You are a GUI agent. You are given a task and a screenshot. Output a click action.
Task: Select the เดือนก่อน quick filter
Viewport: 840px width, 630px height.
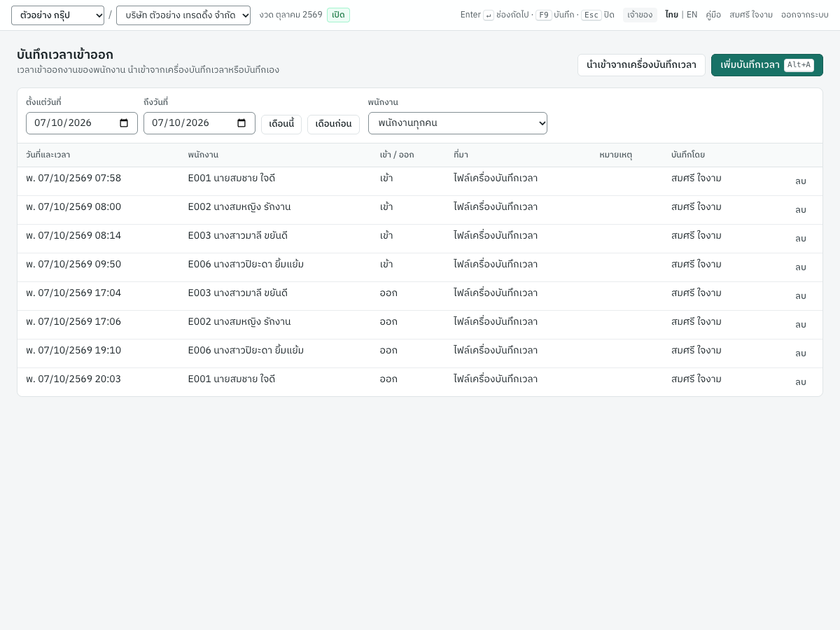click(333, 125)
